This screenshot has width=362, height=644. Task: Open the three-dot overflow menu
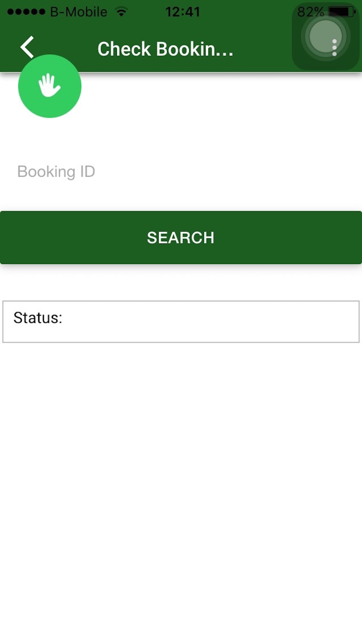tap(334, 47)
